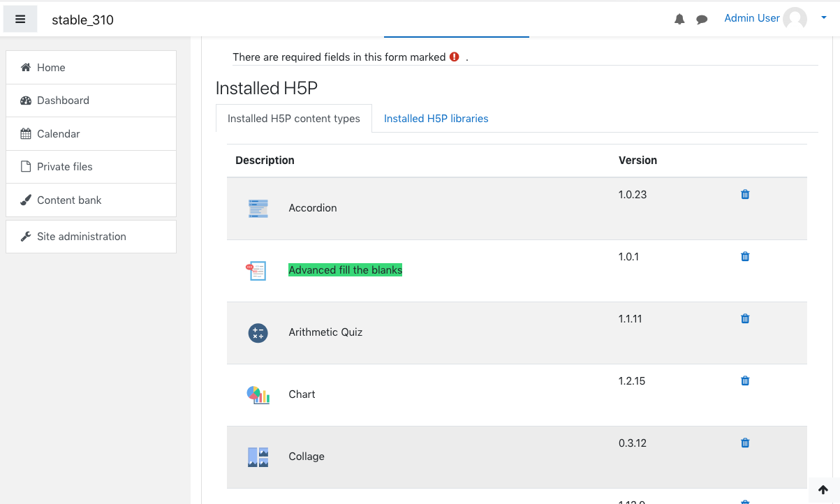Click the Content bank paintbrush icon
The width and height of the screenshot is (840, 504).
point(26,200)
